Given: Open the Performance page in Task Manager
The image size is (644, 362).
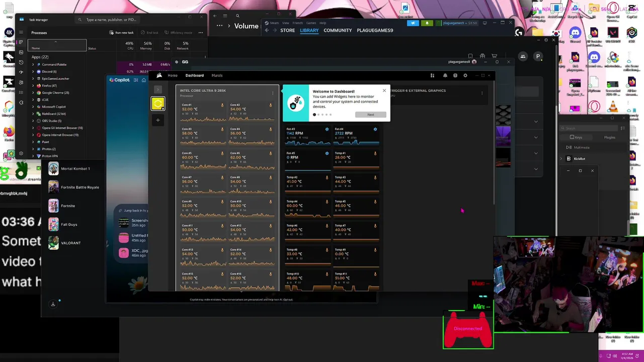Looking at the screenshot, I should point(21,52).
